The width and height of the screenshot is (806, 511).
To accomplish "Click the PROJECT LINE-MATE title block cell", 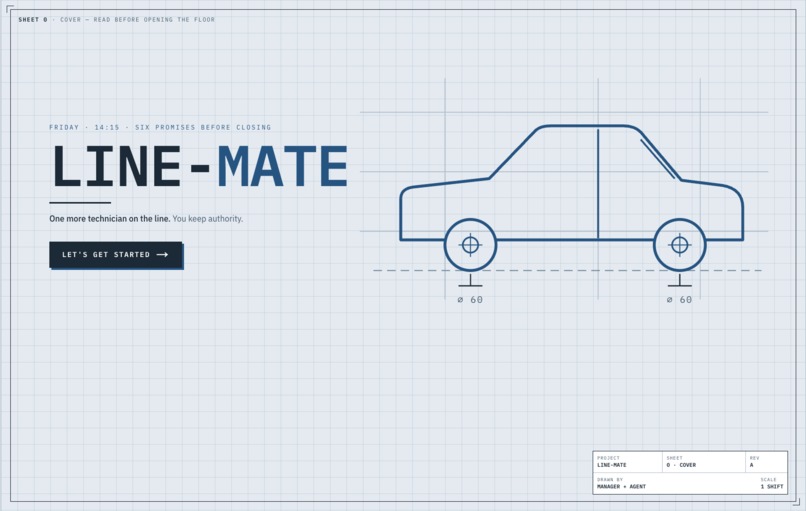I will tap(628, 462).
